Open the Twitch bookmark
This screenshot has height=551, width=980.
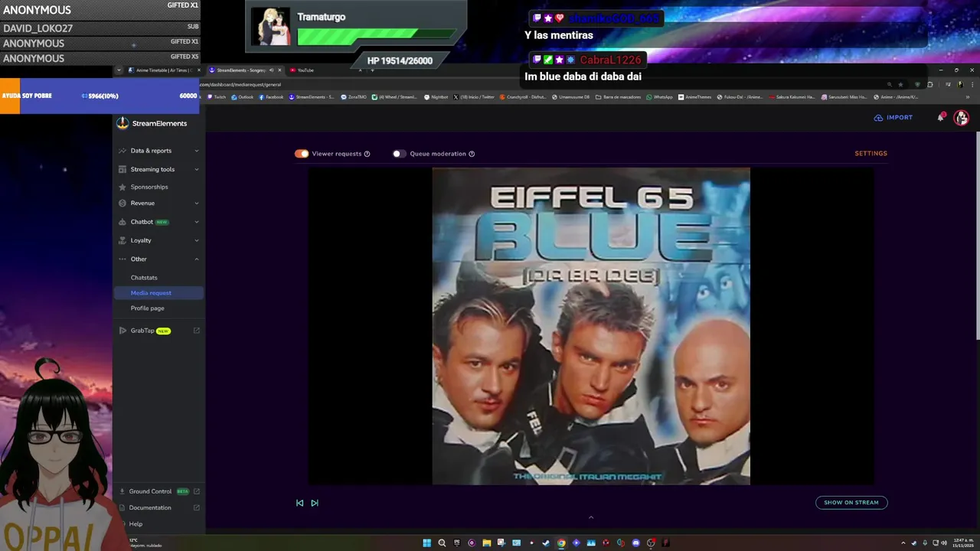(x=217, y=97)
